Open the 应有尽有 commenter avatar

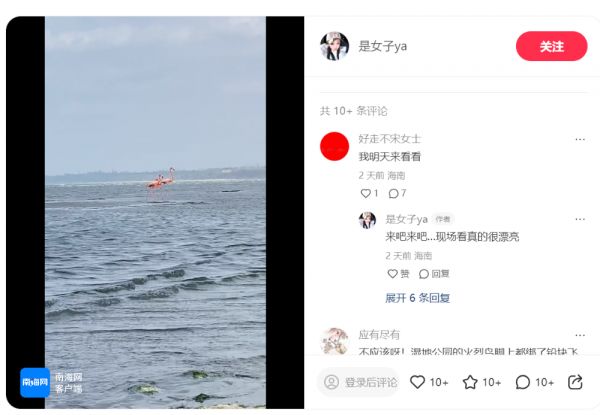coord(334,341)
